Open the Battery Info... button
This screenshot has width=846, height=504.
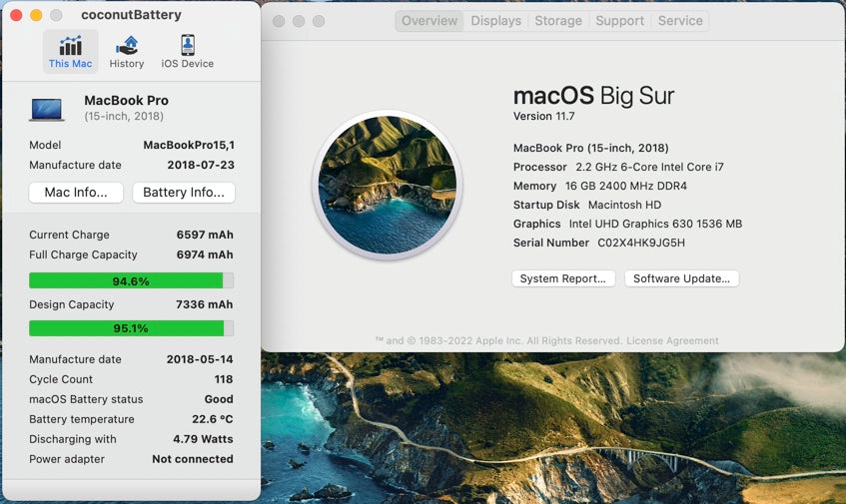pyautogui.click(x=184, y=193)
